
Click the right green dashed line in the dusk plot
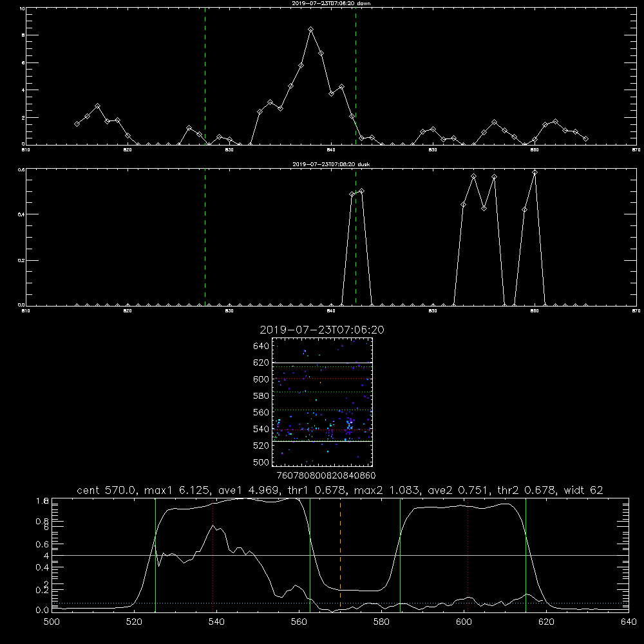(x=356, y=238)
